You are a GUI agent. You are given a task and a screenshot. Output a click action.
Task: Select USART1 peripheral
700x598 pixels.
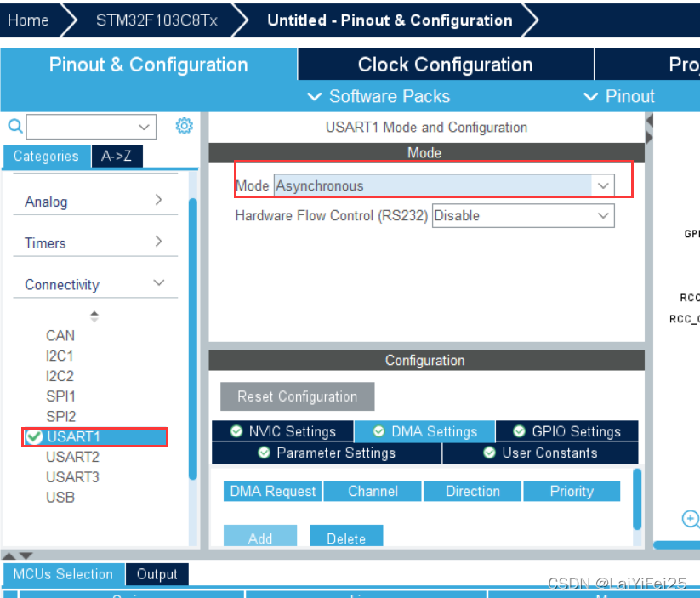[94, 436]
